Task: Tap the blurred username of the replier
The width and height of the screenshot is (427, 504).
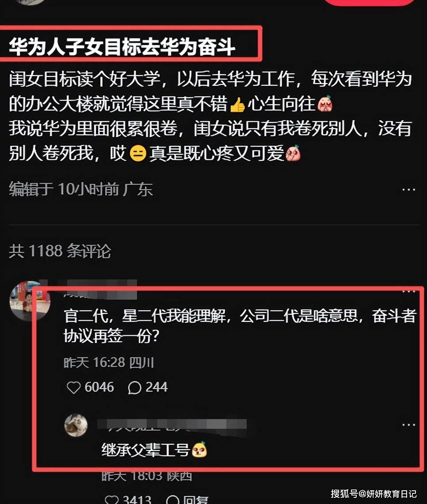Action: pyautogui.click(x=172, y=425)
